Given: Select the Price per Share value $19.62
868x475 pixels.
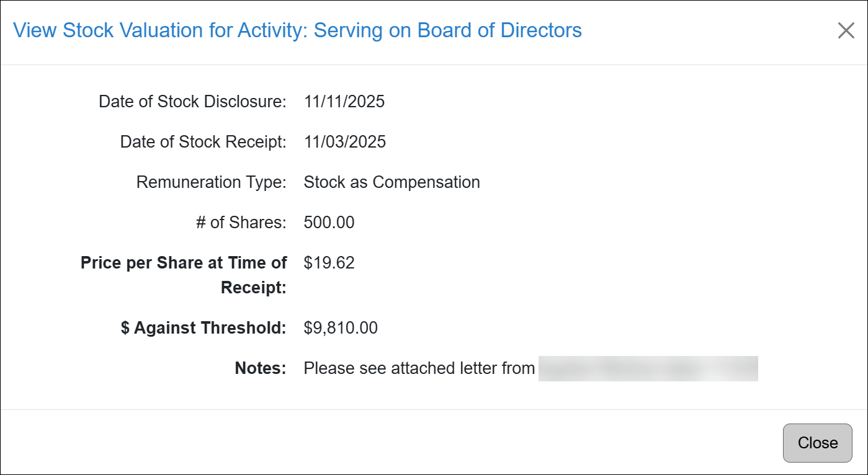Looking at the screenshot, I should (x=328, y=262).
